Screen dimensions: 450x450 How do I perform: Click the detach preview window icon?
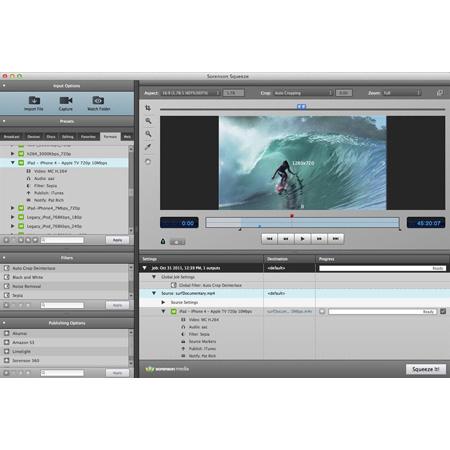tap(440, 93)
